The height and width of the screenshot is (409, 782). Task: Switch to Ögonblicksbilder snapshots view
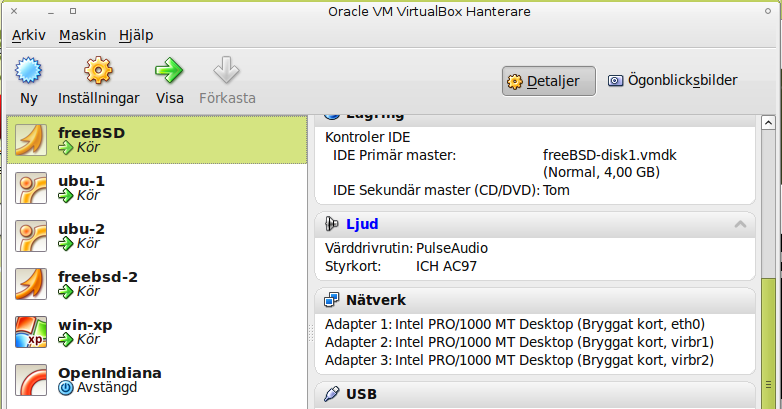pyautogui.click(x=672, y=81)
